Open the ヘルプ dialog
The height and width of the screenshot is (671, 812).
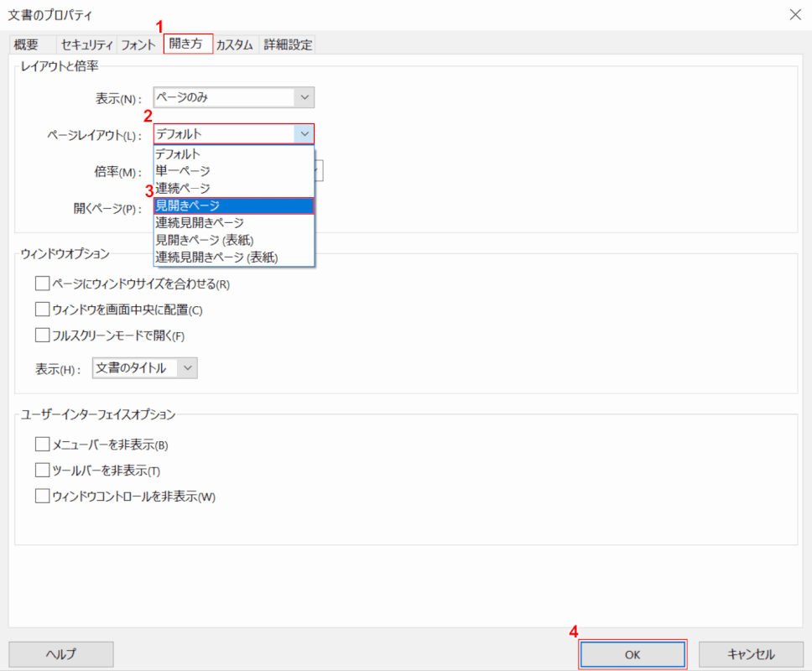click(x=60, y=654)
